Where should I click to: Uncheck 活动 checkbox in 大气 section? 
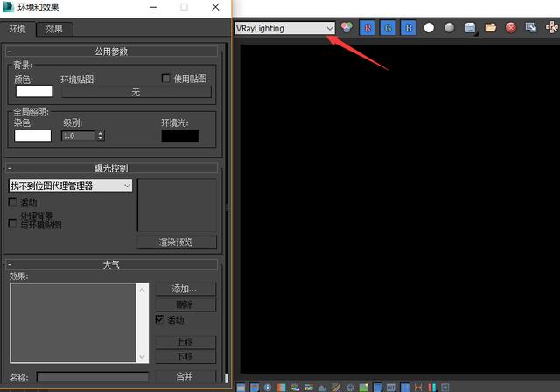coord(159,318)
